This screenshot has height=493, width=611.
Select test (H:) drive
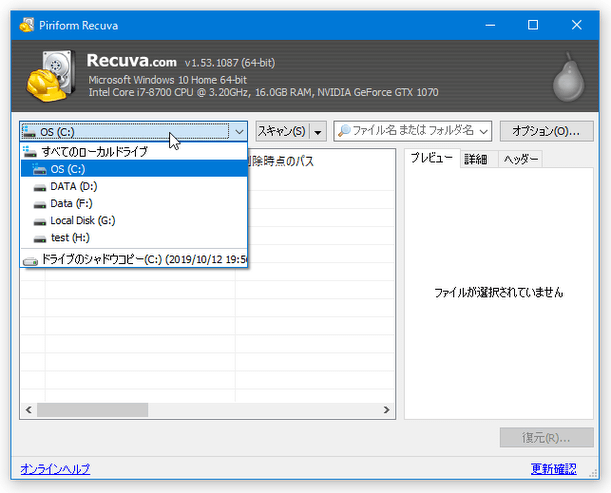click(134, 238)
